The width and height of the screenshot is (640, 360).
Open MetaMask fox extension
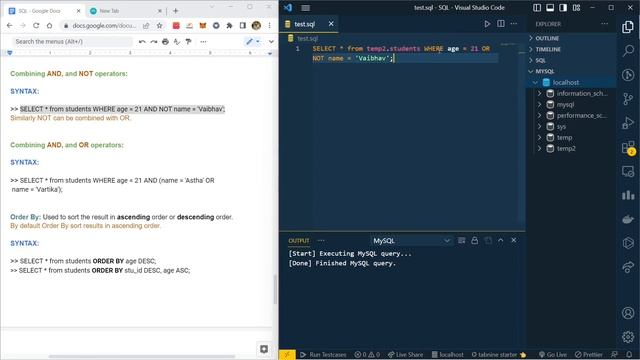pos(202,25)
